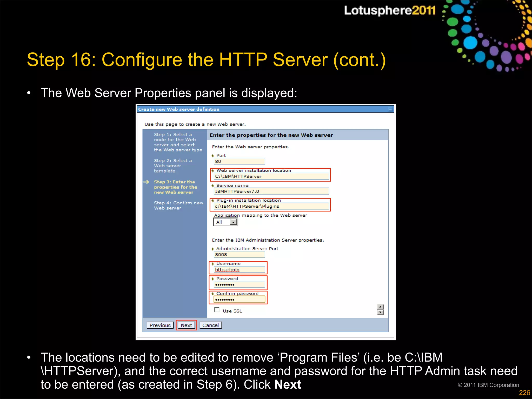
Task: Enable the Use SSL checkbox
Action: tap(217, 310)
